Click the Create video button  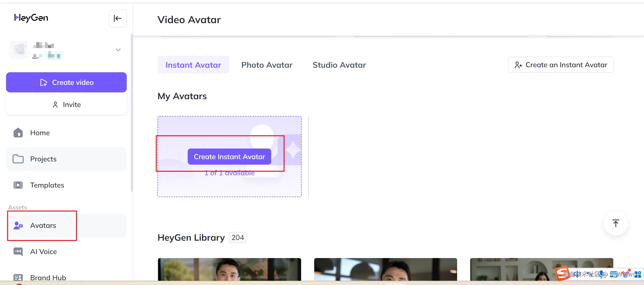point(66,82)
